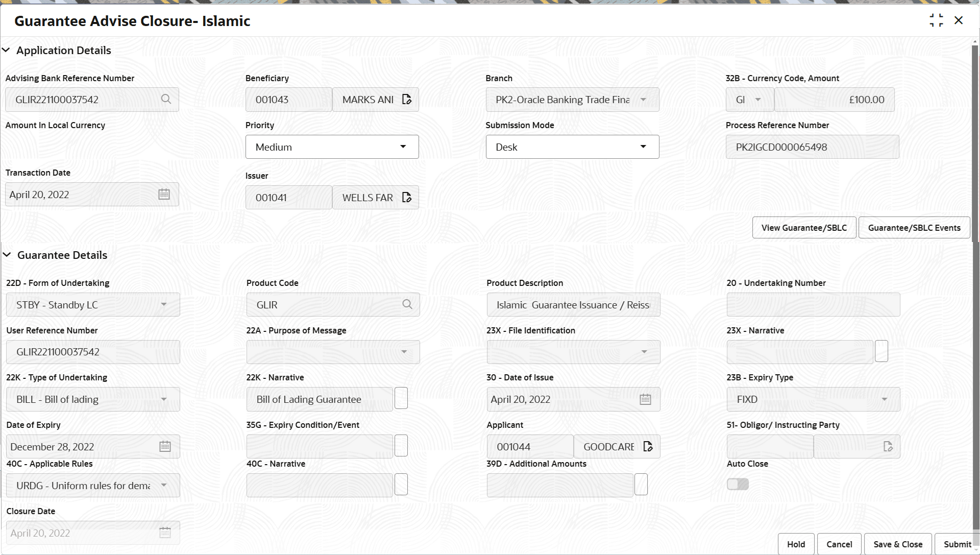Collapse the Guarantee Details section
The image size is (980, 555).
[x=7, y=255]
